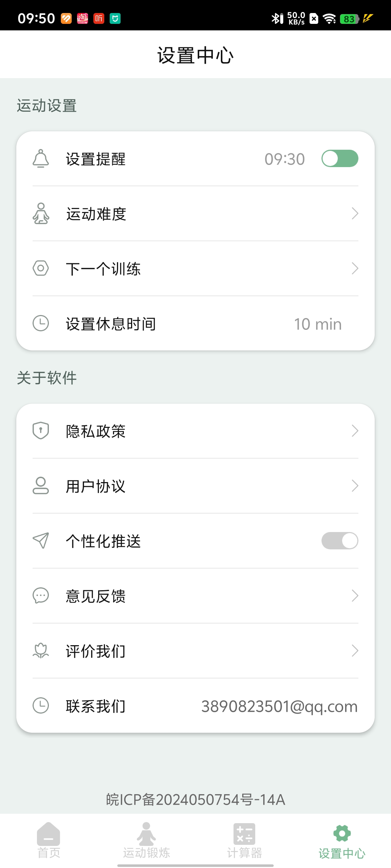This screenshot has width=391, height=868.
Task: Change the 10 min rest time value
Action: [318, 324]
